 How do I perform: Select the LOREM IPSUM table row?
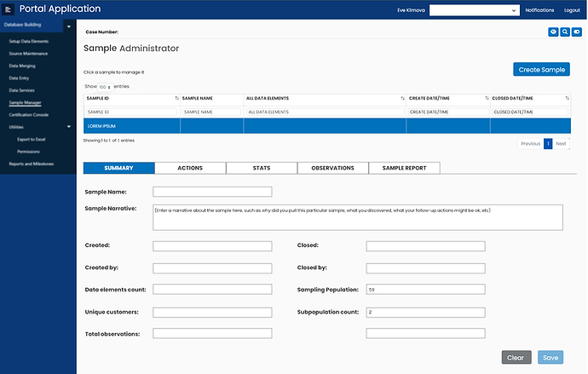pyautogui.click(x=327, y=126)
